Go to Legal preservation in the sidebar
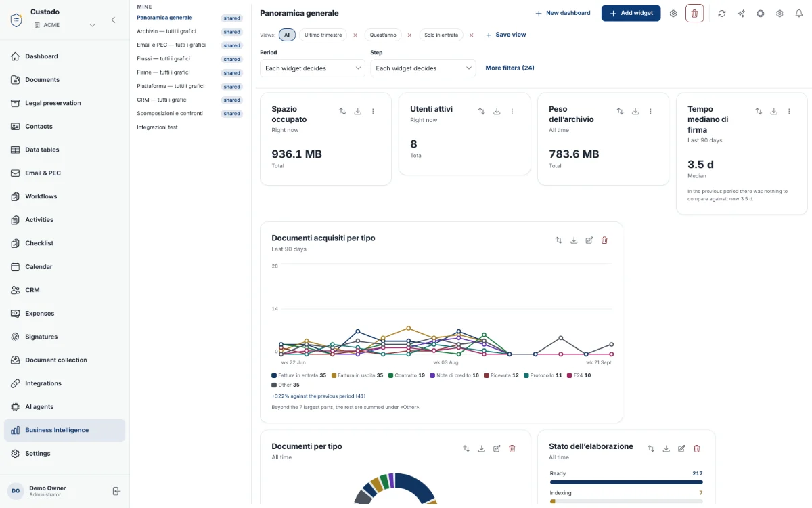Image resolution: width=812 pixels, height=508 pixels. pyautogui.click(x=64, y=103)
